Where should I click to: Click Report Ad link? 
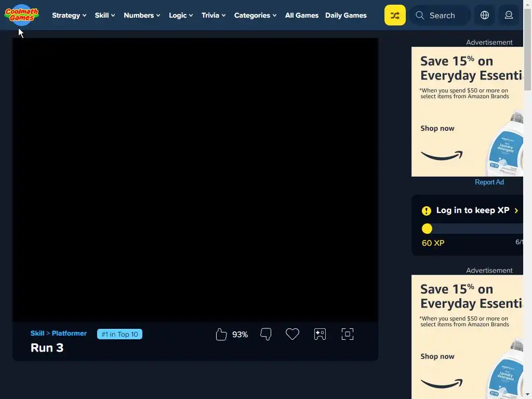point(489,182)
